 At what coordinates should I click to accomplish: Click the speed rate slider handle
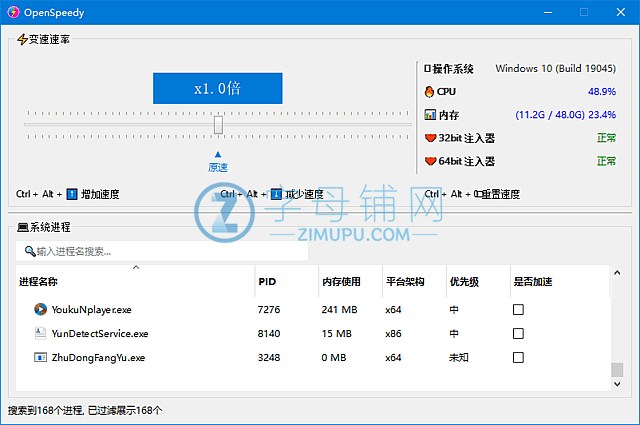pos(218,124)
